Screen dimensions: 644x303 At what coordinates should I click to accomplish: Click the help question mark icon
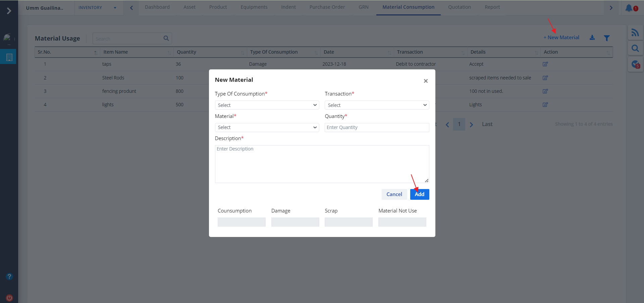9,277
